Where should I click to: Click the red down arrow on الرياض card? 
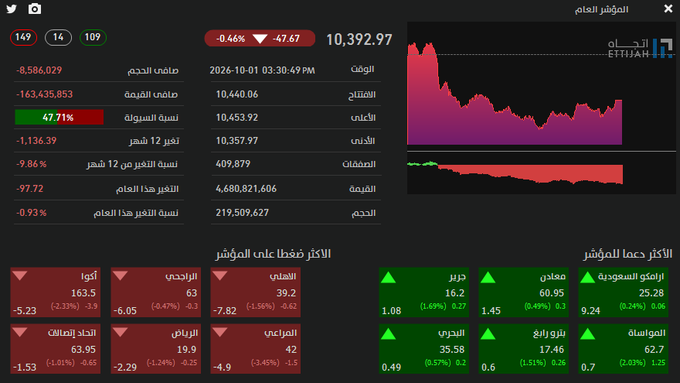coord(120,333)
